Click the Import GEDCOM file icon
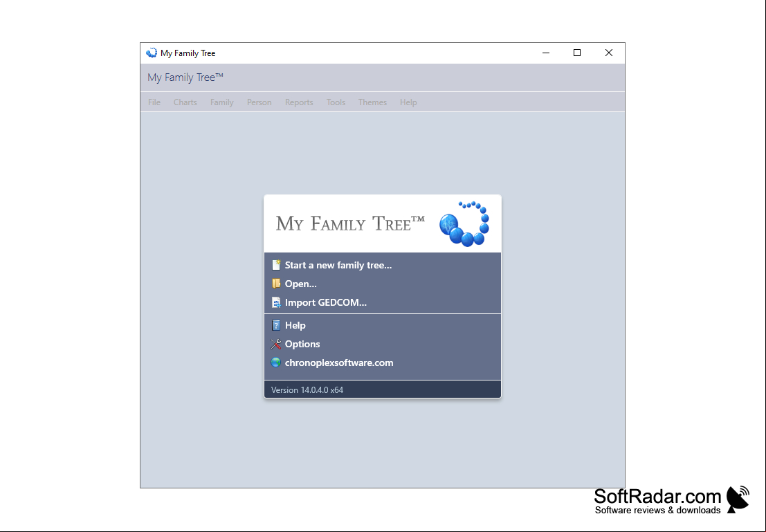This screenshot has height=532, width=766. pyautogui.click(x=276, y=302)
